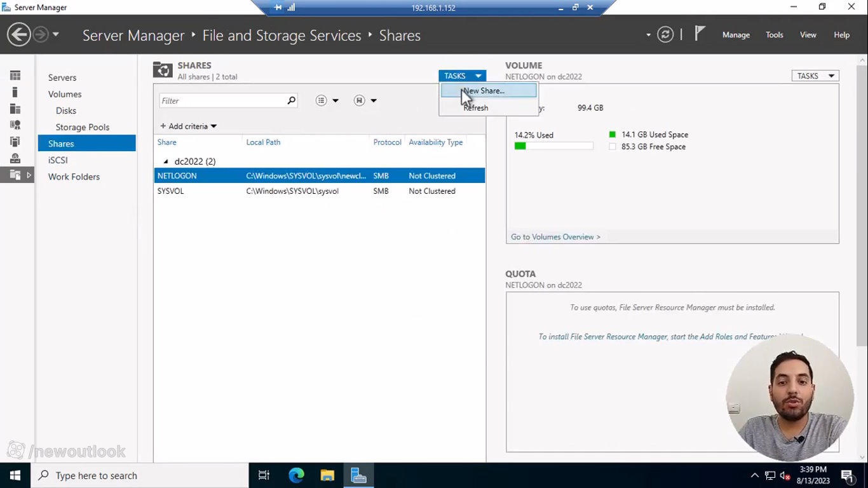868x488 pixels.
Task: Select the All Servers icon in the left rail
Action: click(x=15, y=109)
